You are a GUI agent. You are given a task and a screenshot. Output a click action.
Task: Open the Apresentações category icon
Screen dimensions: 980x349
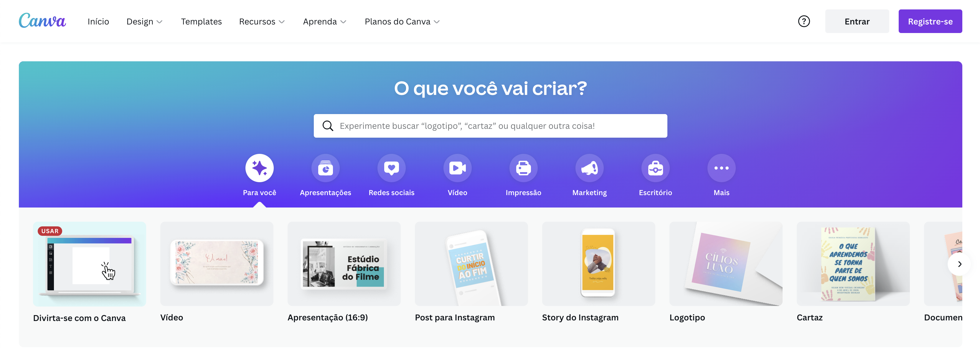pos(325,168)
